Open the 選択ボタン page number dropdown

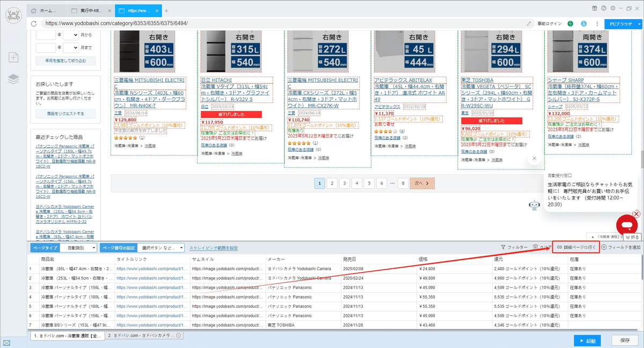161,248
